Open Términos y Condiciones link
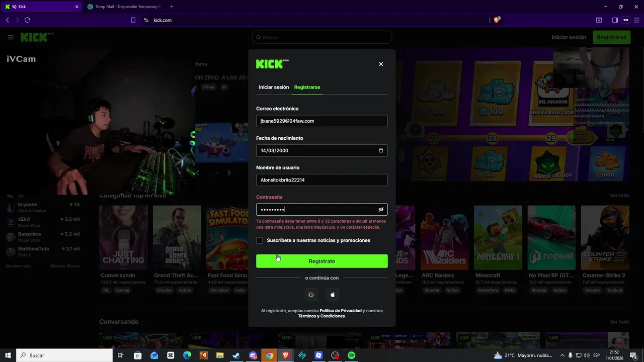644x362 pixels. point(321,316)
